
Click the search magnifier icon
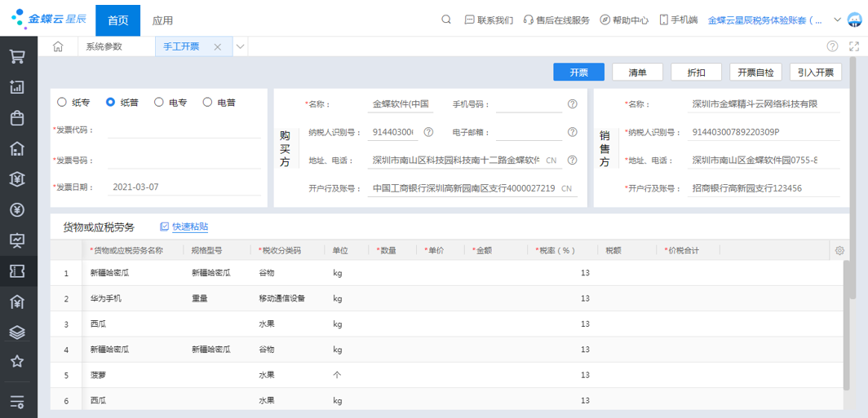[x=445, y=20]
